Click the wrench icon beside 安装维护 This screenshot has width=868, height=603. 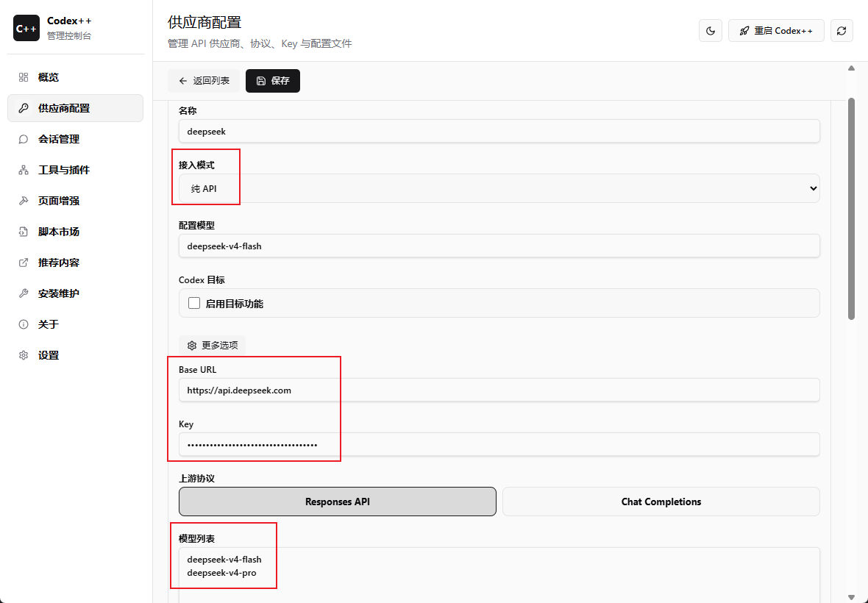(x=24, y=293)
